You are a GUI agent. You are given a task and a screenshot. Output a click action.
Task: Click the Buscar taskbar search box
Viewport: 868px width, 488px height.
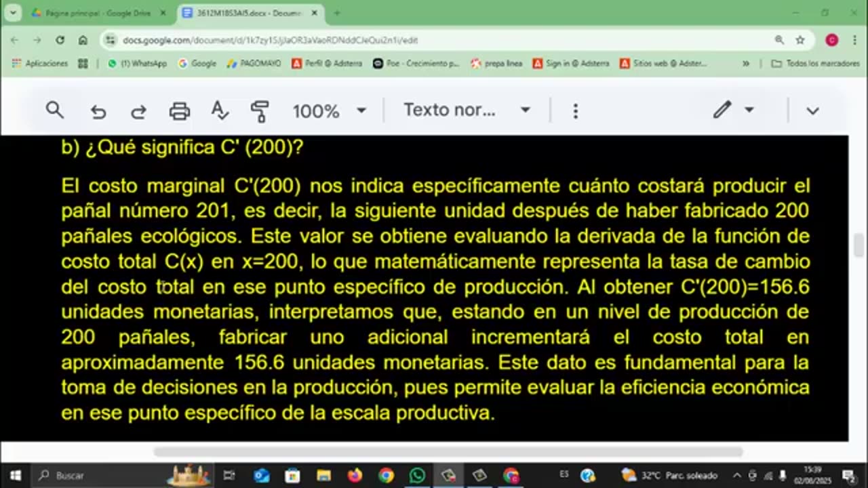122,475
